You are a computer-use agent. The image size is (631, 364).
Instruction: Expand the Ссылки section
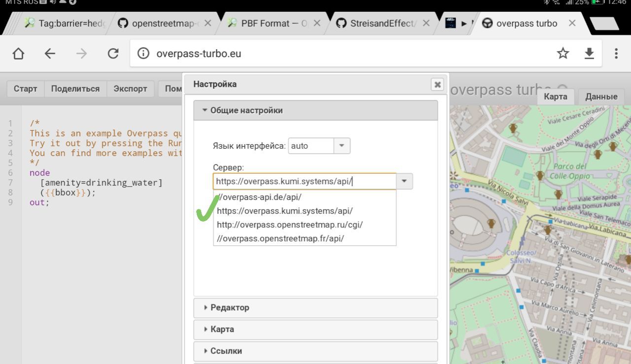[315, 351]
